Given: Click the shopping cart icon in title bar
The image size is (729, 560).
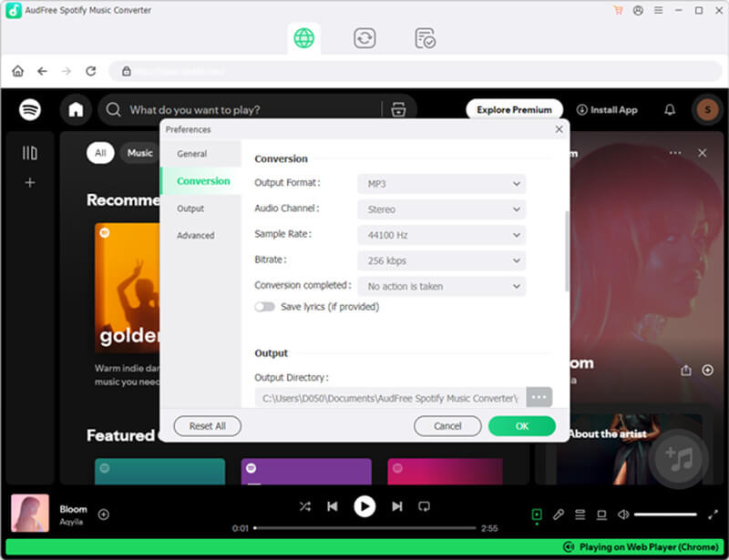Looking at the screenshot, I should point(619,9).
